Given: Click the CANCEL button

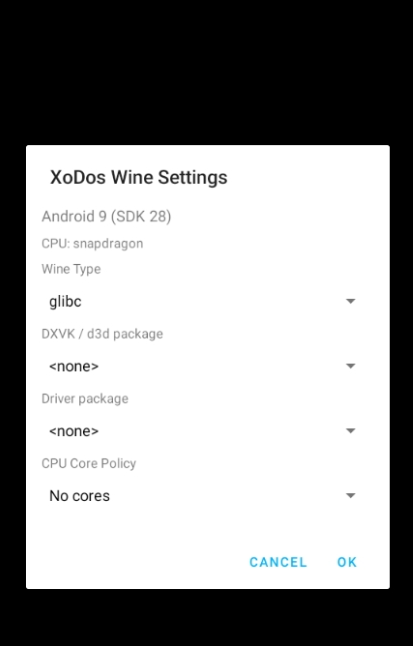Looking at the screenshot, I should [278, 562].
